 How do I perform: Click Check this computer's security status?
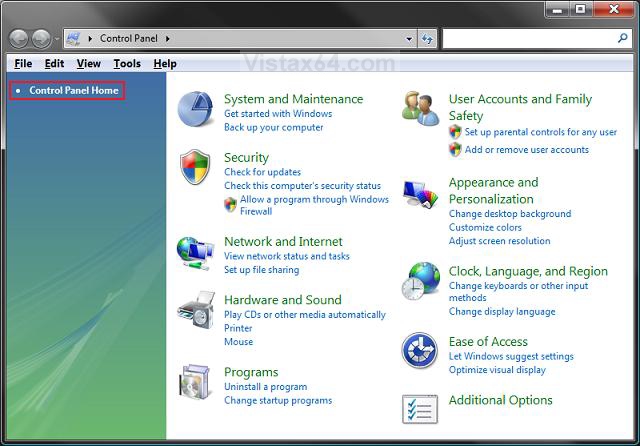pos(302,186)
